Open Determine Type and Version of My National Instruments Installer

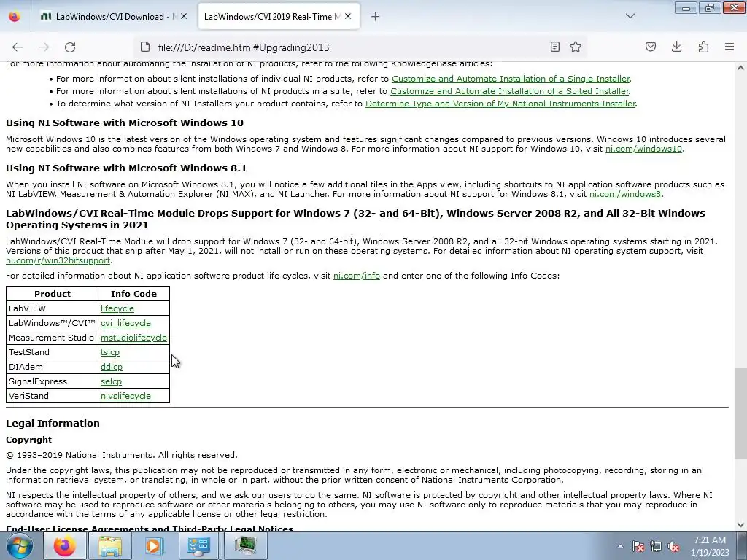click(x=500, y=104)
